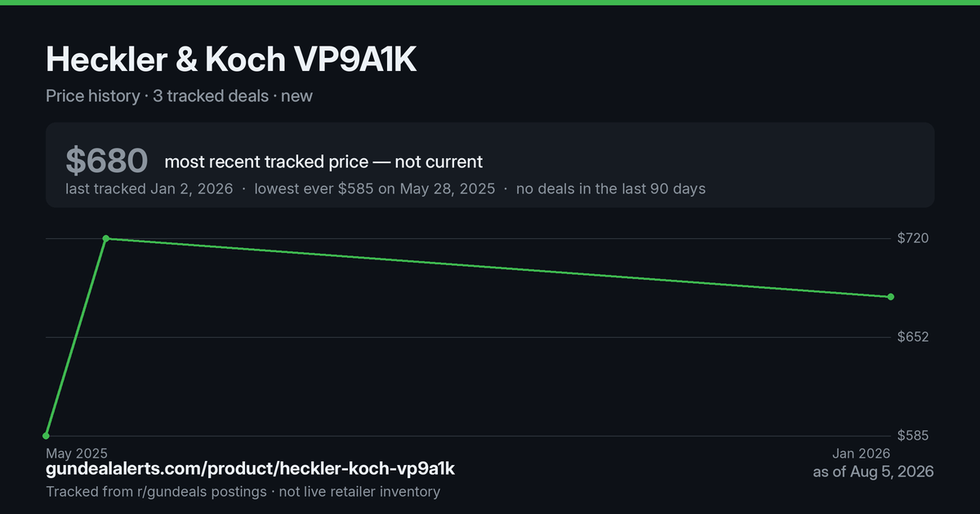Click the 'as of Aug 5, 2026' date
980x514 pixels.
click(x=873, y=472)
